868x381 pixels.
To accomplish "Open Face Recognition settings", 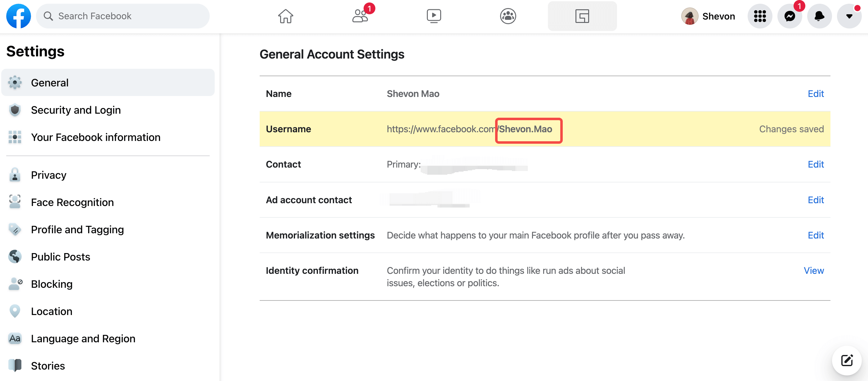I will pyautogui.click(x=72, y=202).
